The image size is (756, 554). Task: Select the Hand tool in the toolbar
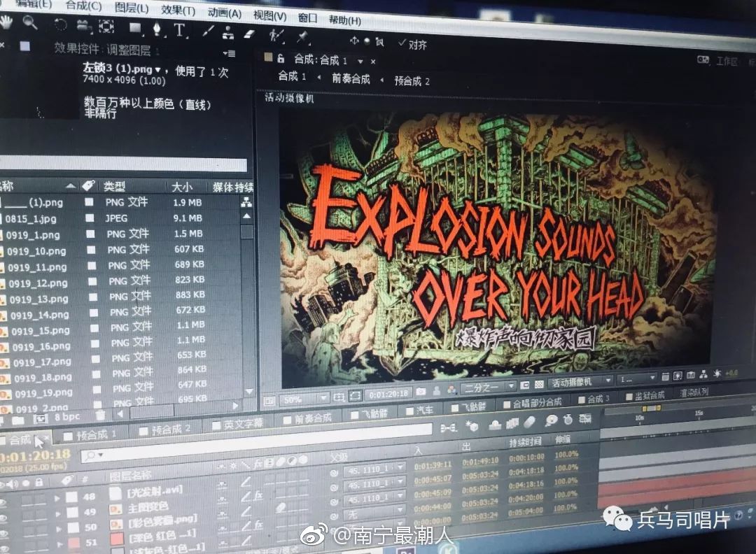pyautogui.click(x=7, y=25)
